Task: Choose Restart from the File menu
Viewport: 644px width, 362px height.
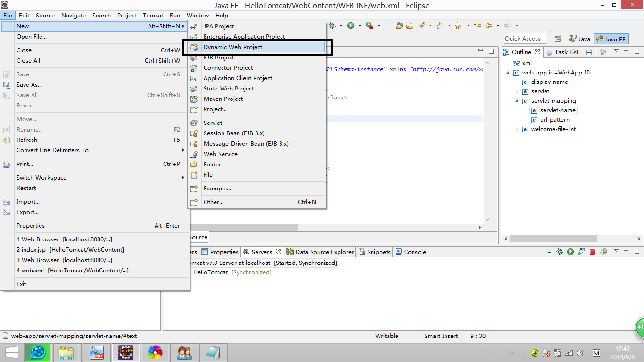Action: point(94,188)
